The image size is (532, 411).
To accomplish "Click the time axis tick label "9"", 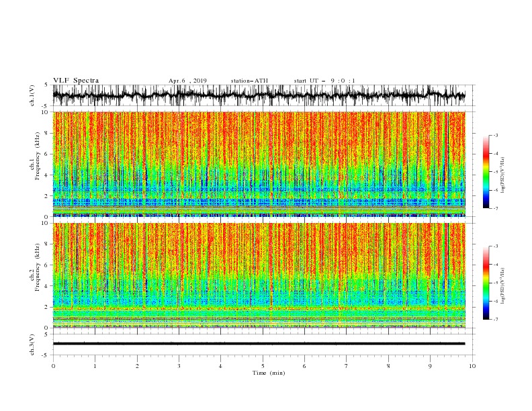I will 430,366.
